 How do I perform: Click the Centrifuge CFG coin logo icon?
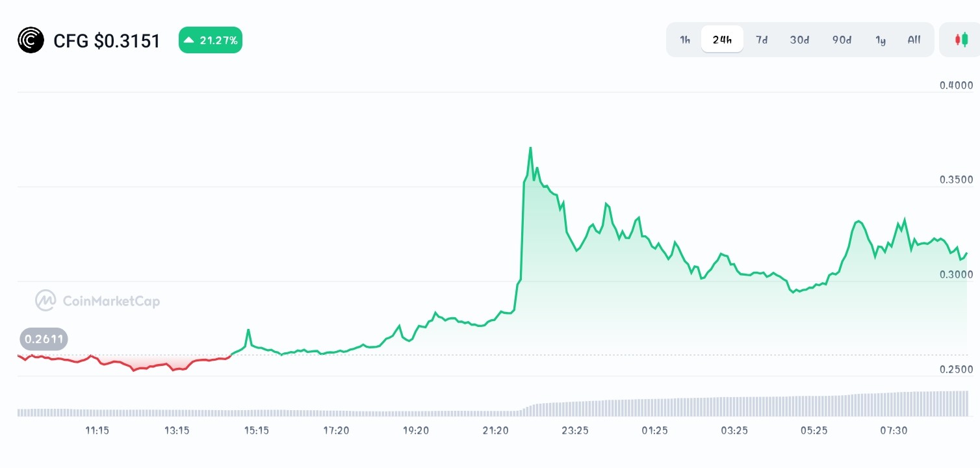point(31,40)
